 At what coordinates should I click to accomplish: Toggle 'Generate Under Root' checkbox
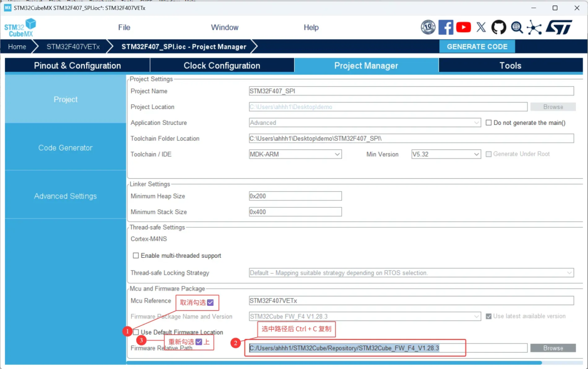point(488,154)
